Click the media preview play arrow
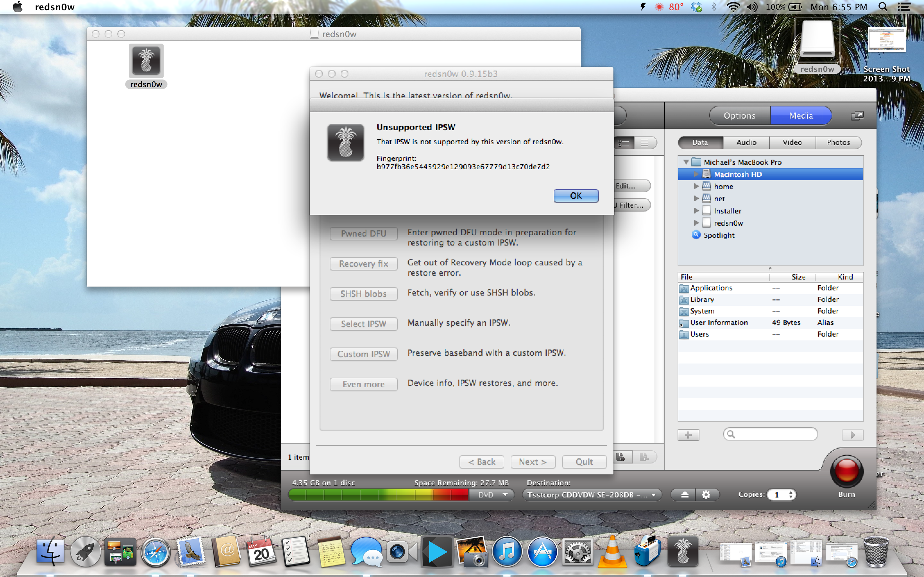Viewport: 924px width, 577px height. tap(852, 435)
